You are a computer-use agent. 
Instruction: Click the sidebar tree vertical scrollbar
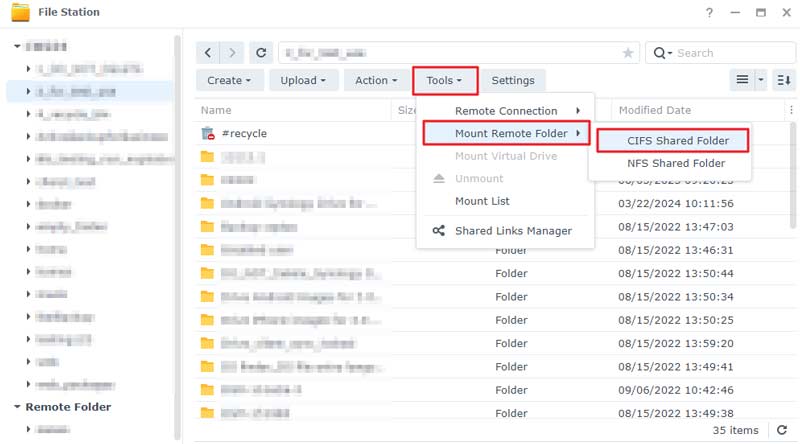[x=177, y=237]
